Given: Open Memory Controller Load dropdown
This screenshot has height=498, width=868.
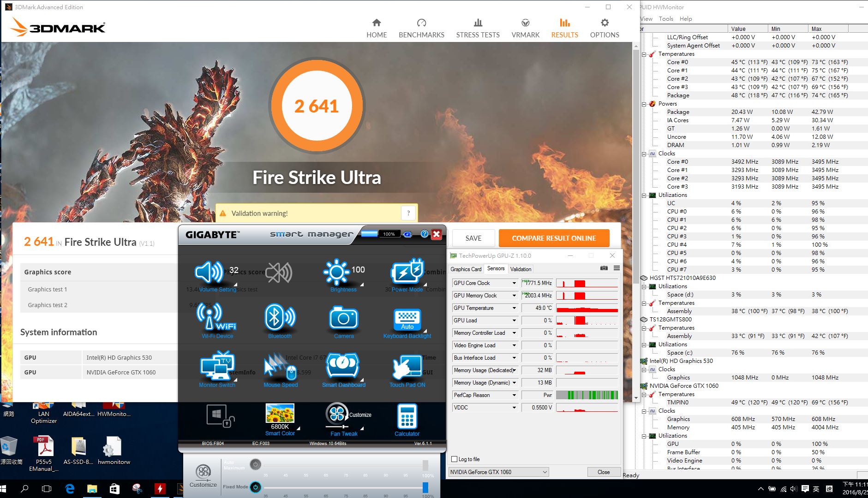Looking at the screenshot, I should [514, 333].
